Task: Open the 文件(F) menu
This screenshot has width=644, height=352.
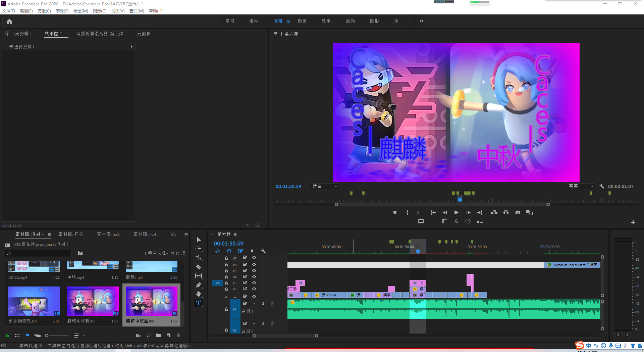Action: 9,11
